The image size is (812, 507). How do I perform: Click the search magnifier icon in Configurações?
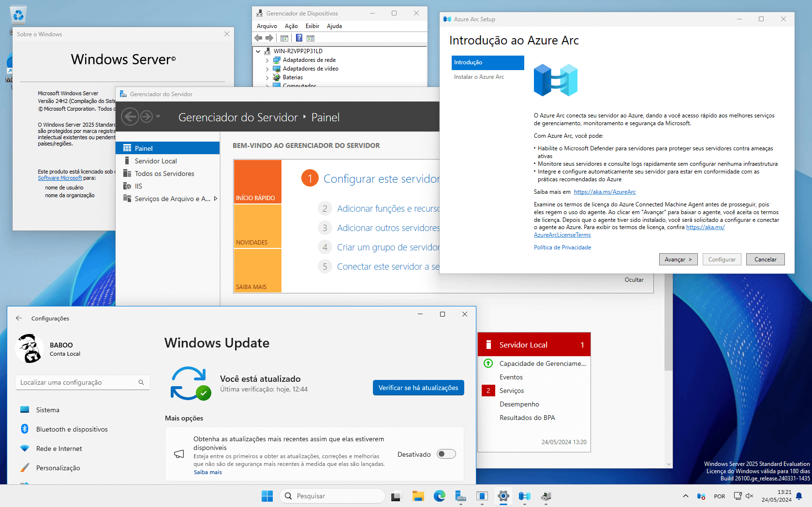pos(141,382)
